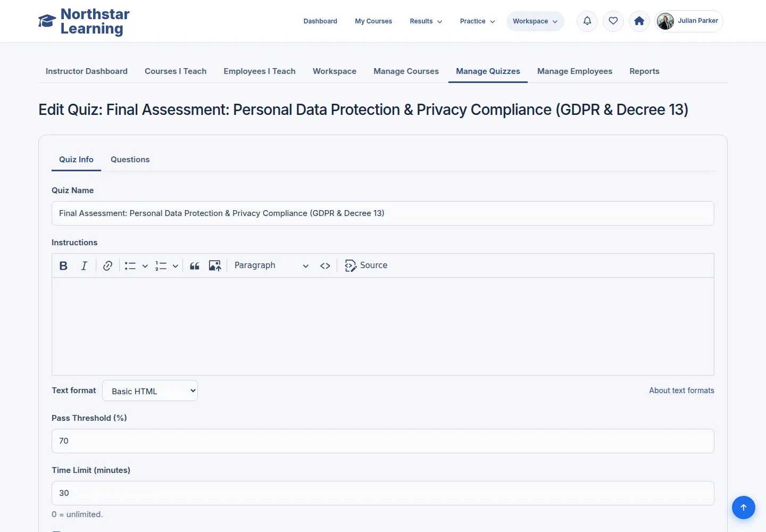766x532 pixels.
Task: Focus the Instructions editor text area
Action: pyautogui.click(x=383, y=326)
